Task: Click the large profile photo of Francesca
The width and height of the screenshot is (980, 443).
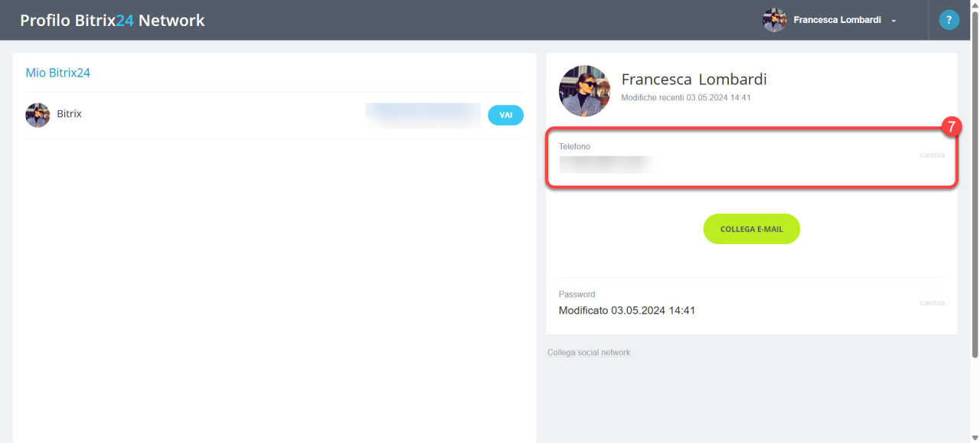Action: point(585,91)
